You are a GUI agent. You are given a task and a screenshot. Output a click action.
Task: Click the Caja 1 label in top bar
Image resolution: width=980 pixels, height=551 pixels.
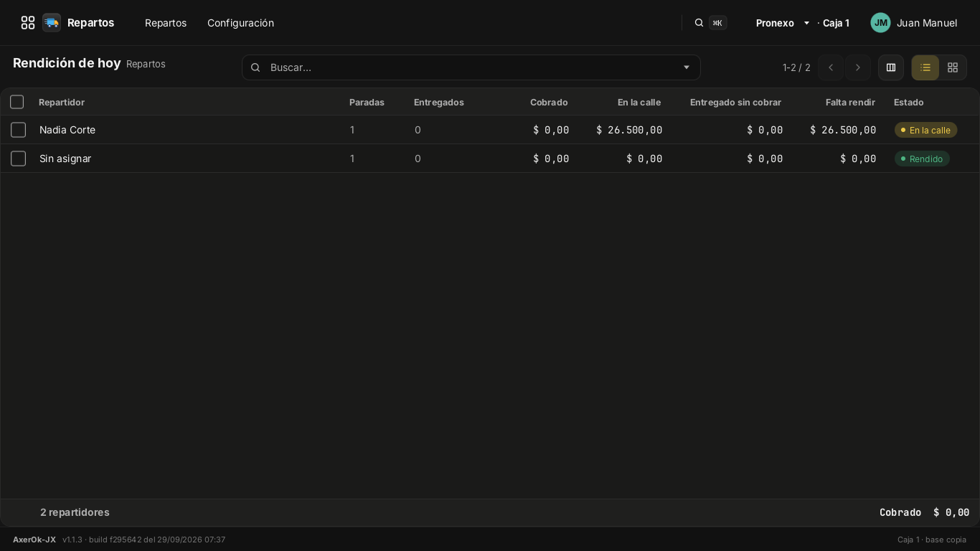click(836, 23)
